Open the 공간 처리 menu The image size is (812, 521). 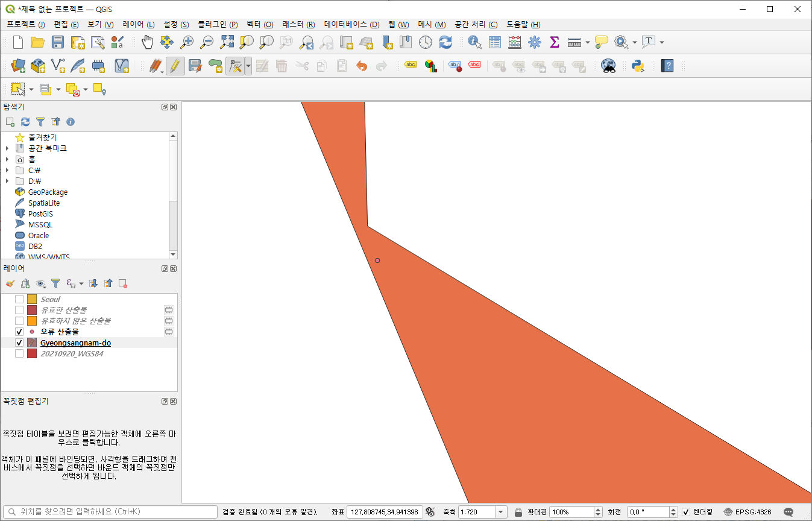pyautogui.click(x=476, y=25)
